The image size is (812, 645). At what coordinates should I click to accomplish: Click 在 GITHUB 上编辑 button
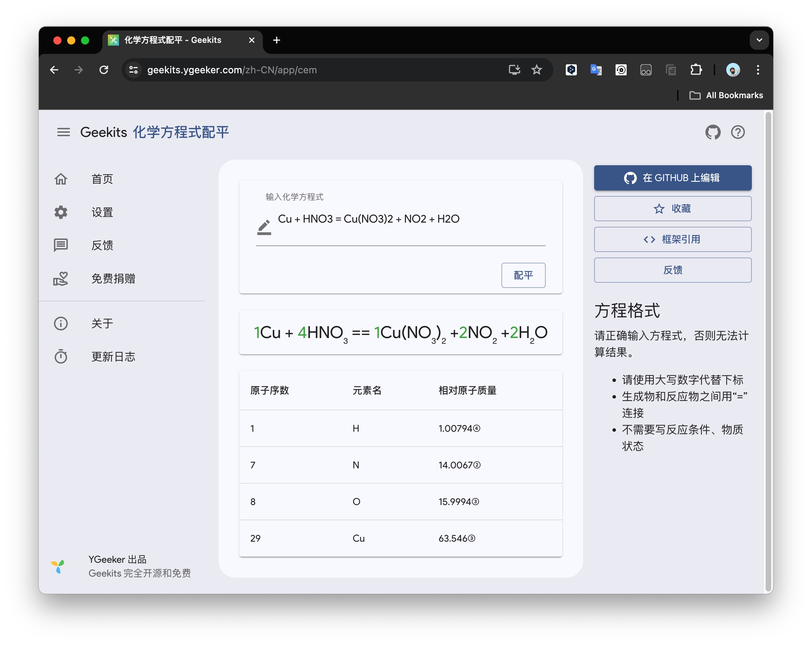tap(672, 178)
